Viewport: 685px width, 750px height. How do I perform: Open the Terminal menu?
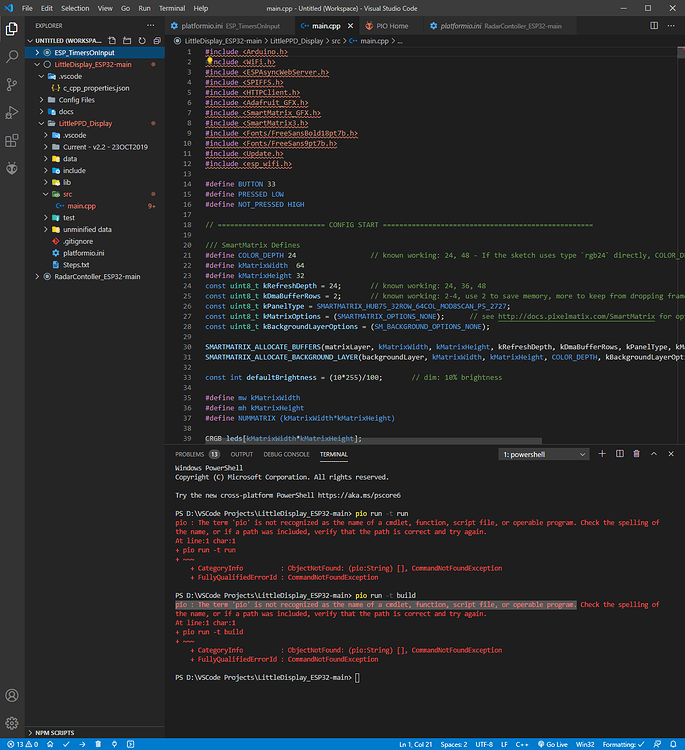(x=173, y=8)
